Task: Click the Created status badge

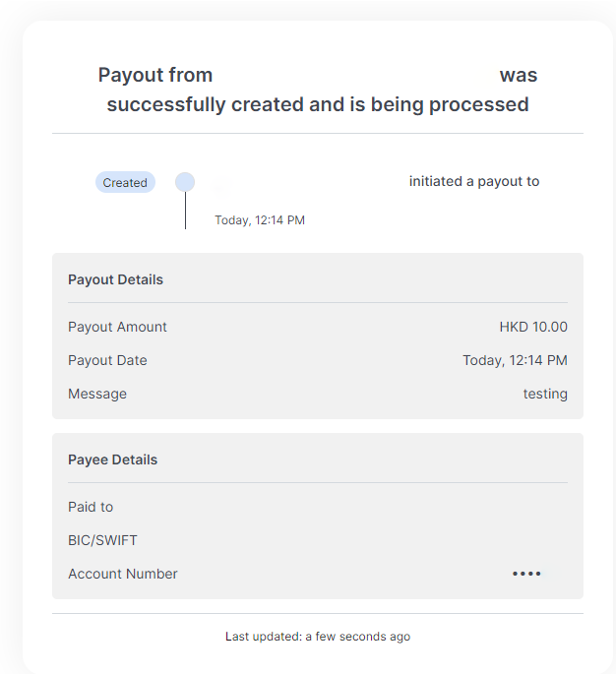Action: (x=125, y=183)
